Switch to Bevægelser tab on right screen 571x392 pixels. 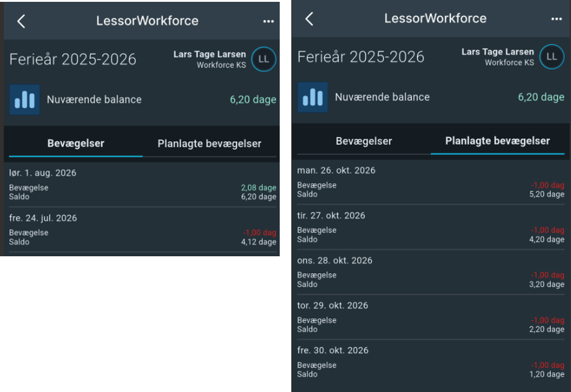pyautogui.click(x=364, y=141)
